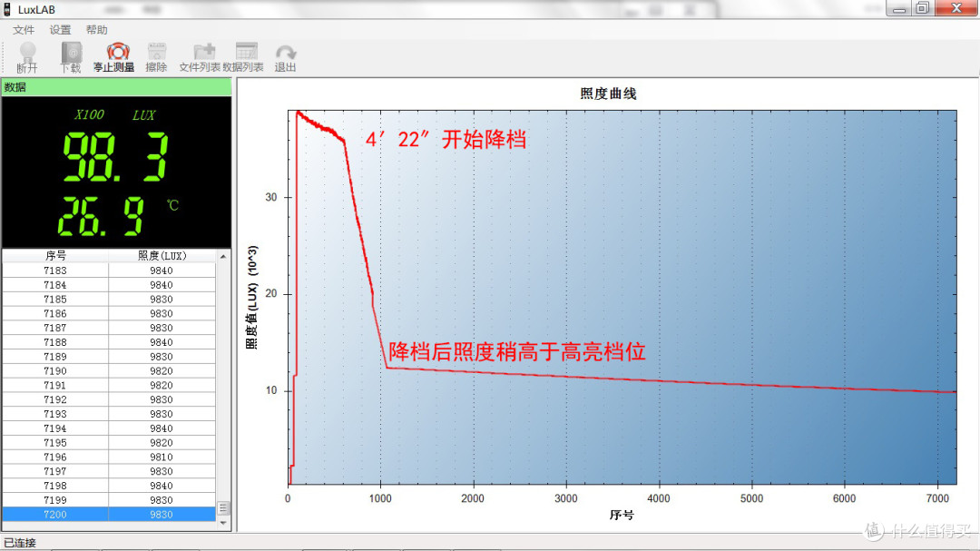Image resolution: width=980 pixels, height=551 pixels.
Task: Click the 照度(LUX) column header
Action: pos(162,256)
